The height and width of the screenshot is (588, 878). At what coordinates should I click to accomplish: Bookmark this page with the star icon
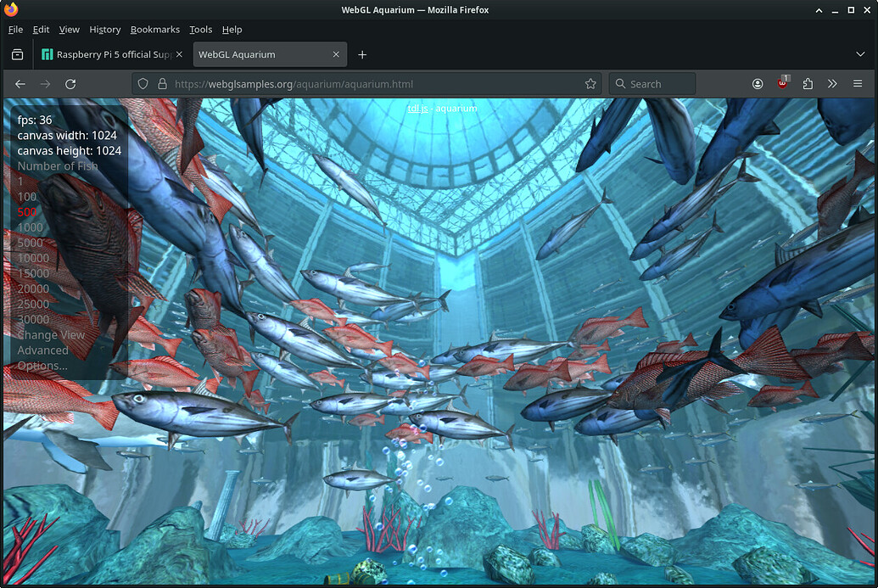pos(590,84)
